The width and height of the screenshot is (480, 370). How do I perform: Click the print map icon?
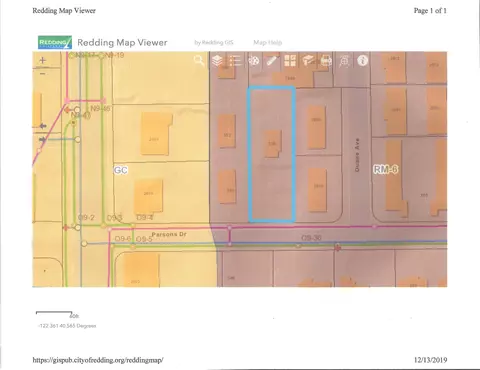[326, 61]
